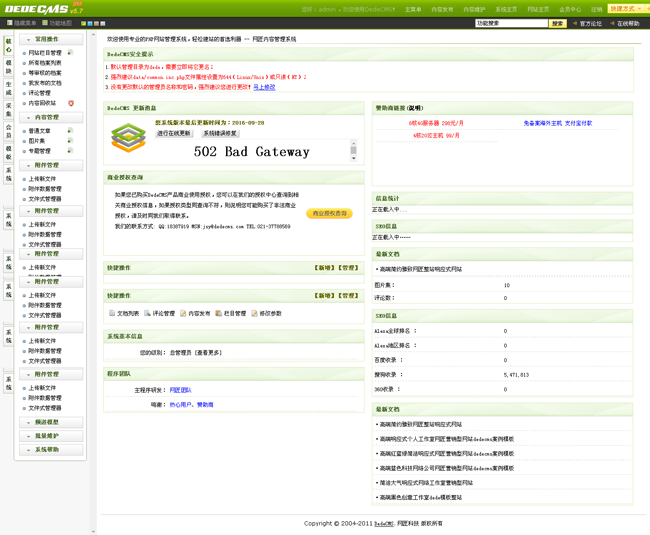Click the 马上修改 link in security tips
The width and height of the screenshot is (650, 535).
[264, 87]
